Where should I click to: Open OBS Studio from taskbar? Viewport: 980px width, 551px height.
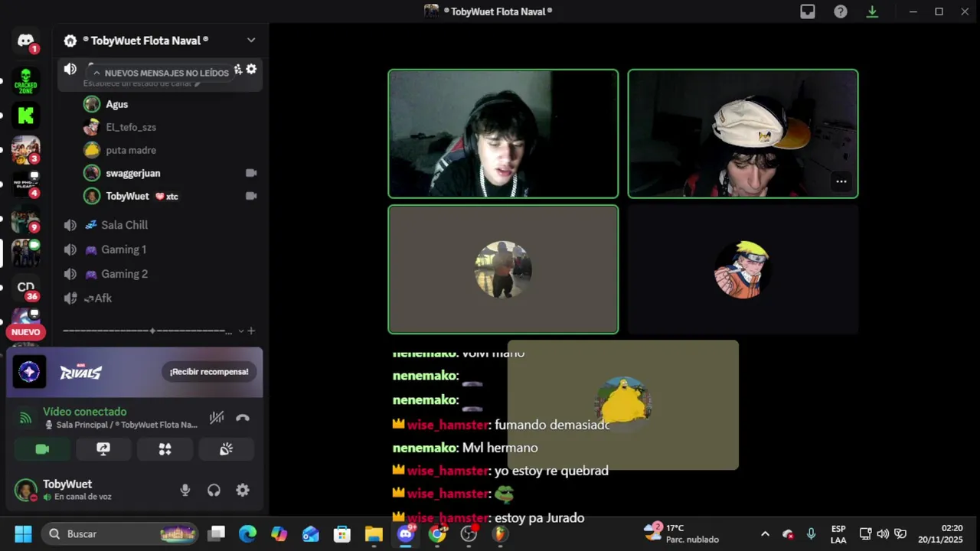tap(469, 533)
